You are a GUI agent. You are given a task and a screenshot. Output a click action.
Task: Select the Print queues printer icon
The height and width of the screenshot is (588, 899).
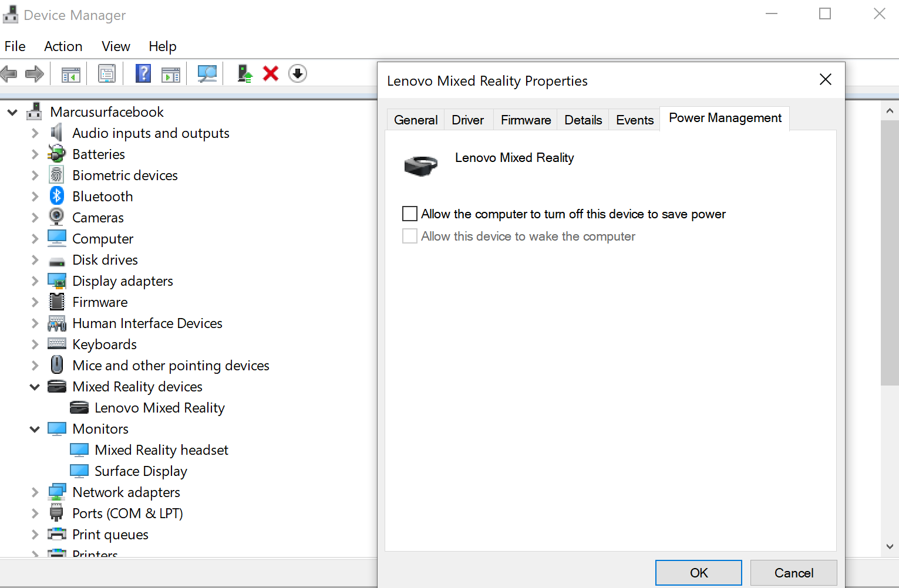(57, 534)
